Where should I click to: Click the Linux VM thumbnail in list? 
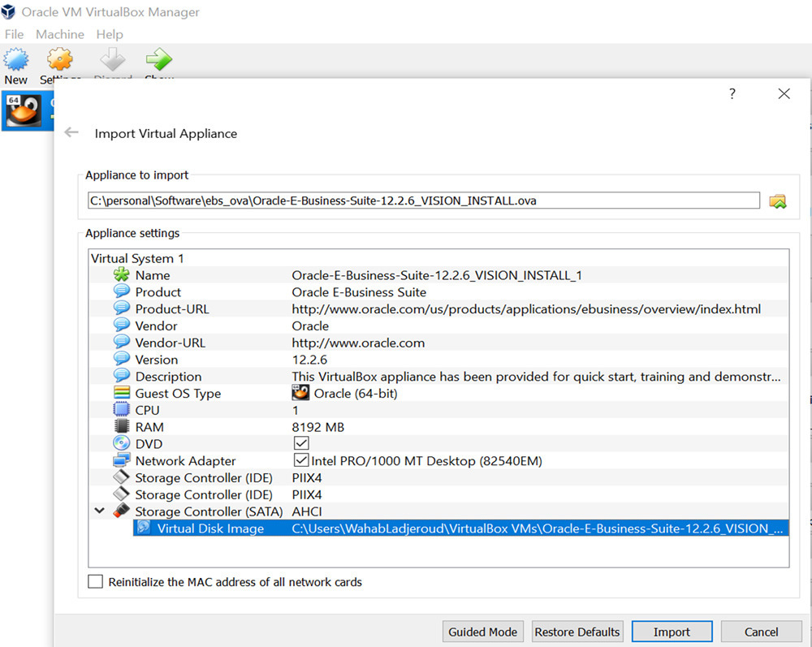tap(24, 111)
